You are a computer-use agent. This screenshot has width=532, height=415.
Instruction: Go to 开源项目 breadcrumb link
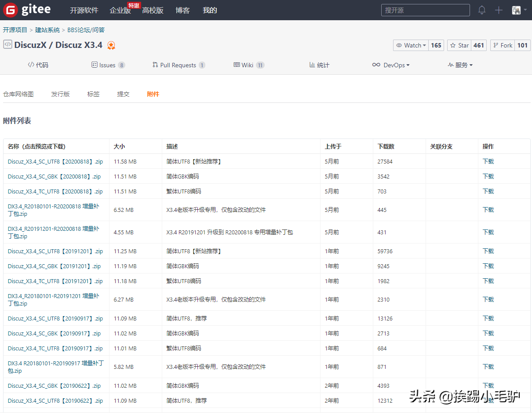coord(15,30)
